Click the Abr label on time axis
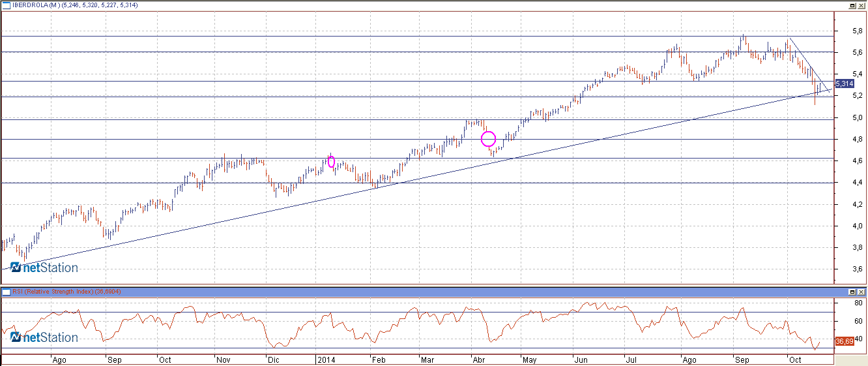868x366 pixels. pos(479,359)
